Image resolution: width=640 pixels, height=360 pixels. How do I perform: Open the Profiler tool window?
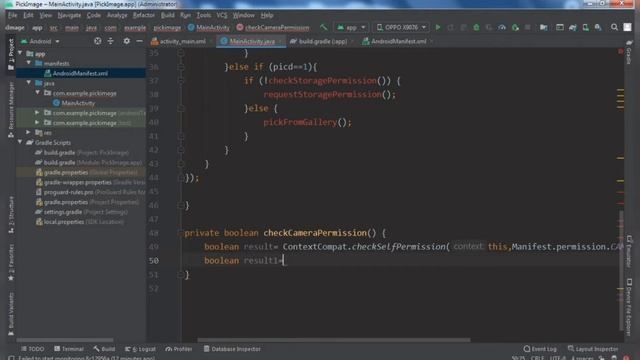179,349
